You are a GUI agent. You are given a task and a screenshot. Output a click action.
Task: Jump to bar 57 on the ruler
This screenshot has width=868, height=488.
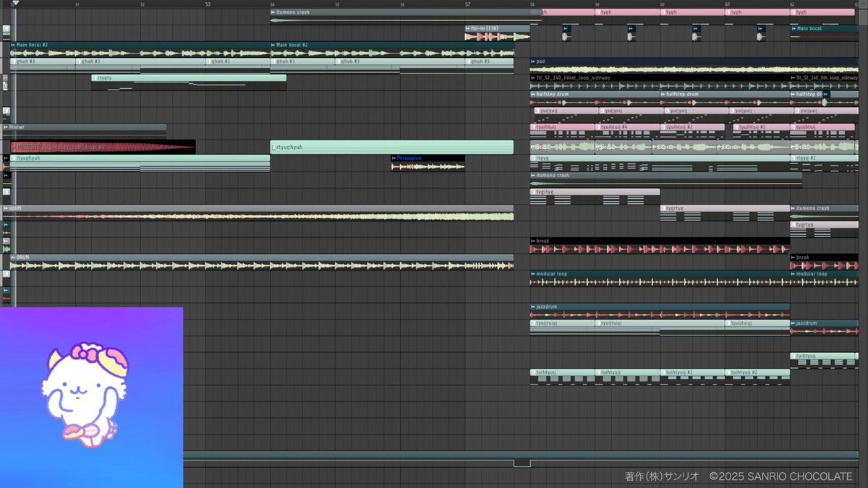pyautogui.click(x=468, y=4)
